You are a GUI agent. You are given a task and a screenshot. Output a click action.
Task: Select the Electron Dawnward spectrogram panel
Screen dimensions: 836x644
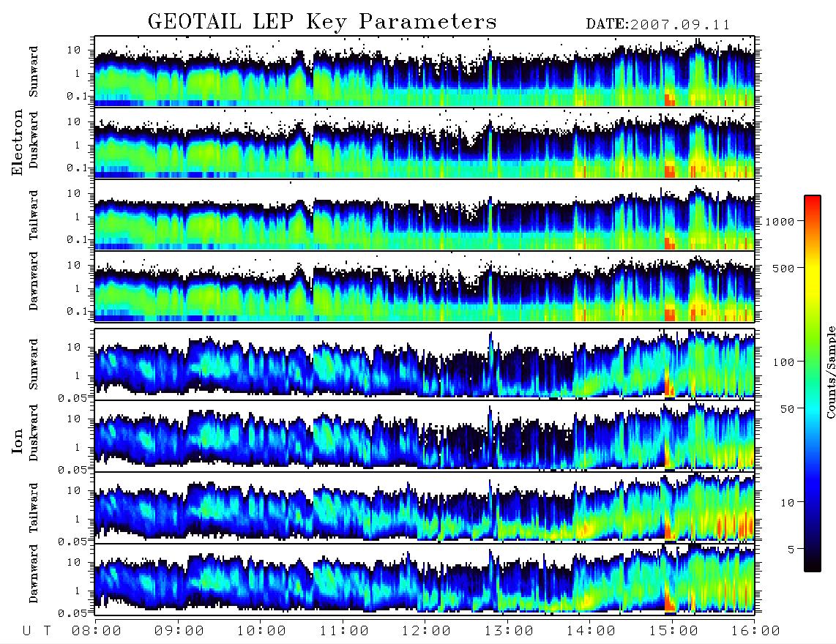(x=425, y=286)
